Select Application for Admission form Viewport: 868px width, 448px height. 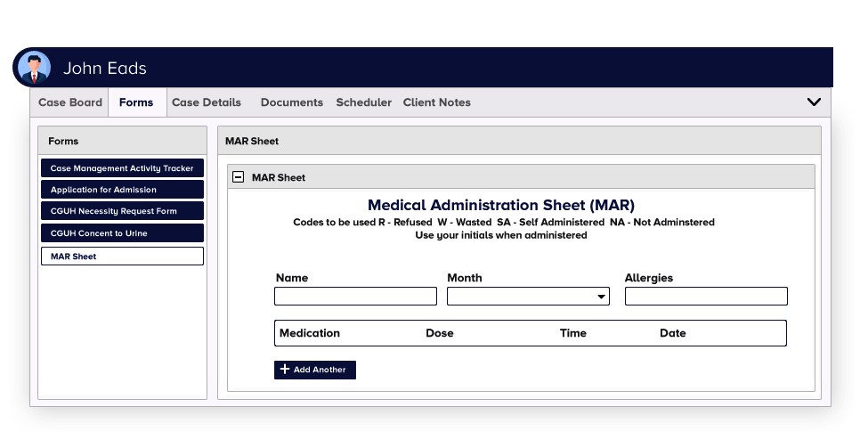[x=122, y=190]
